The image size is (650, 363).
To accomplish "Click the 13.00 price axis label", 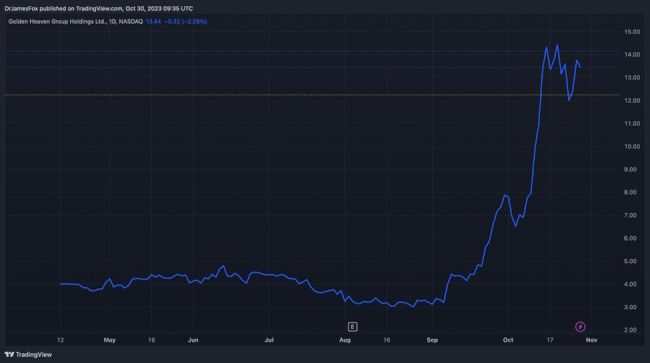I will coord(632,78).
